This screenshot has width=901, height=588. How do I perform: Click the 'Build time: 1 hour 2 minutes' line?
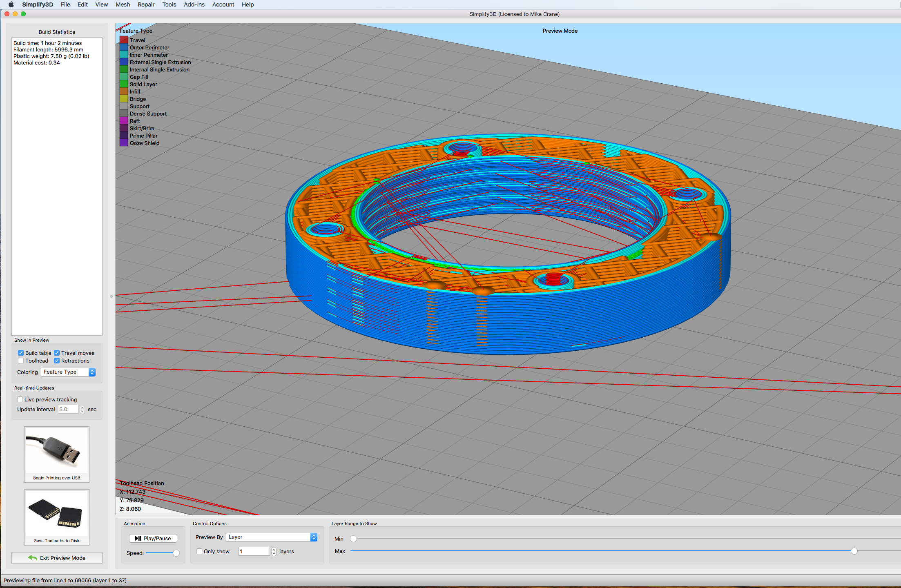point(47,43)
